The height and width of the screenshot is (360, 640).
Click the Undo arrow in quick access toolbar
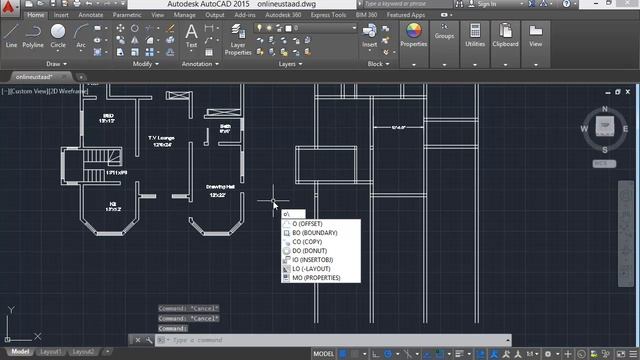[89, 4]
